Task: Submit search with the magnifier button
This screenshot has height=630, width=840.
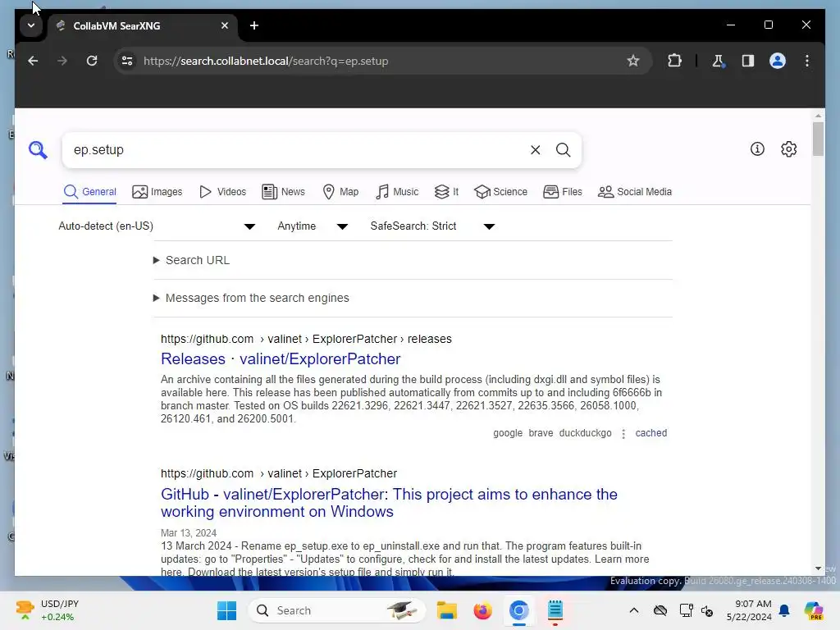Action: (x=563, y=150)
